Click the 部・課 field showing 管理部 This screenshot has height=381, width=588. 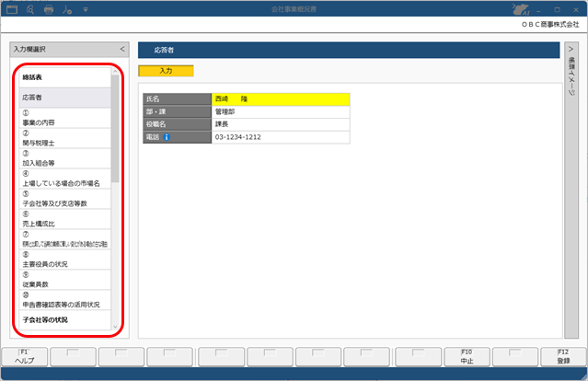pyautogui.click(x=281, y=111)
